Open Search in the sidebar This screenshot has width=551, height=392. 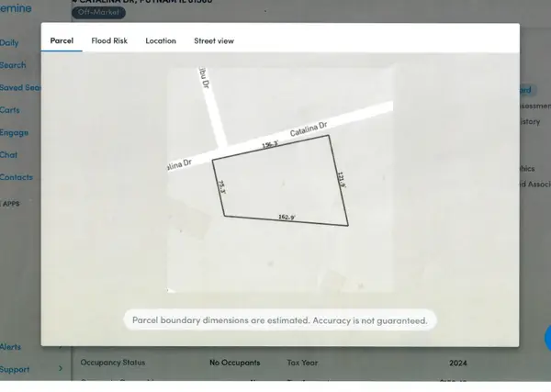coord(13,65)
